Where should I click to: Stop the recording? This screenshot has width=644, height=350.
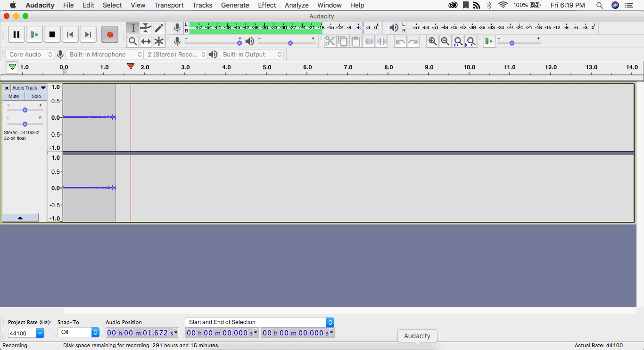point(52,34)
